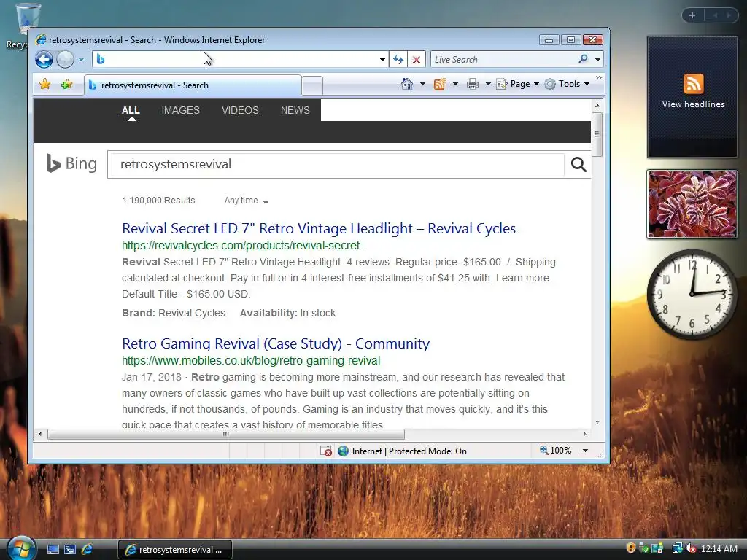Follow the mobiles.co.uk blog URL link
747x560 pixels.
click(251, 360)
